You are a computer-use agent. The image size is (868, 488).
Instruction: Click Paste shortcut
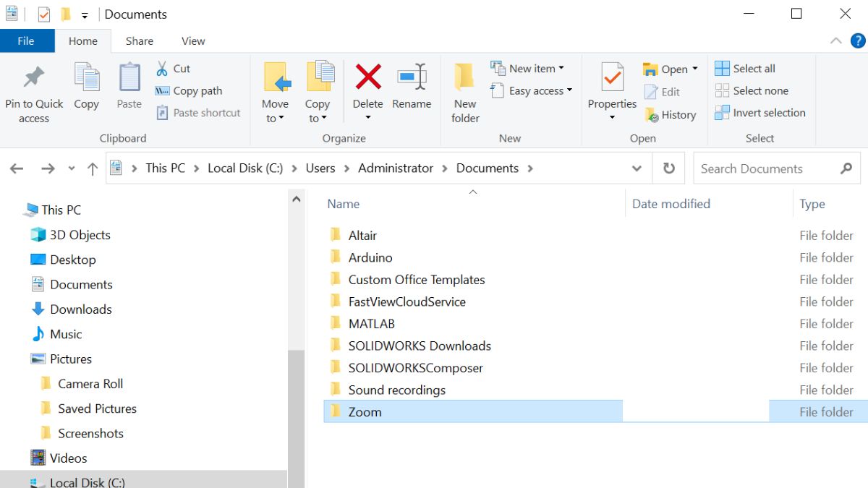[x=198, y=113]
